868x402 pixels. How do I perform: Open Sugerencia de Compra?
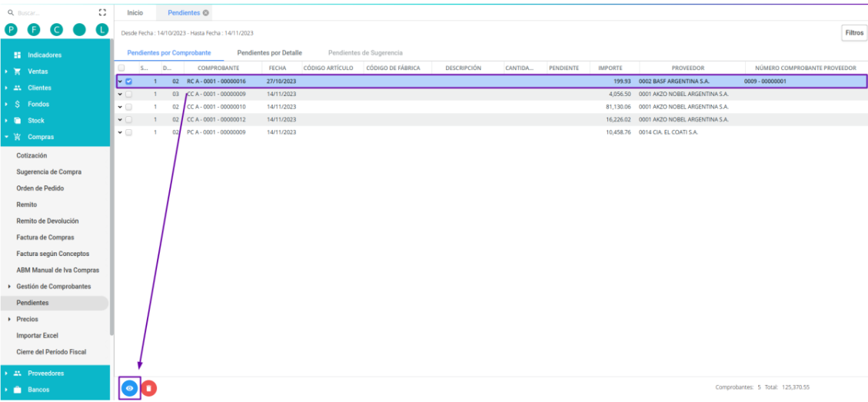(x=48, y=172)
